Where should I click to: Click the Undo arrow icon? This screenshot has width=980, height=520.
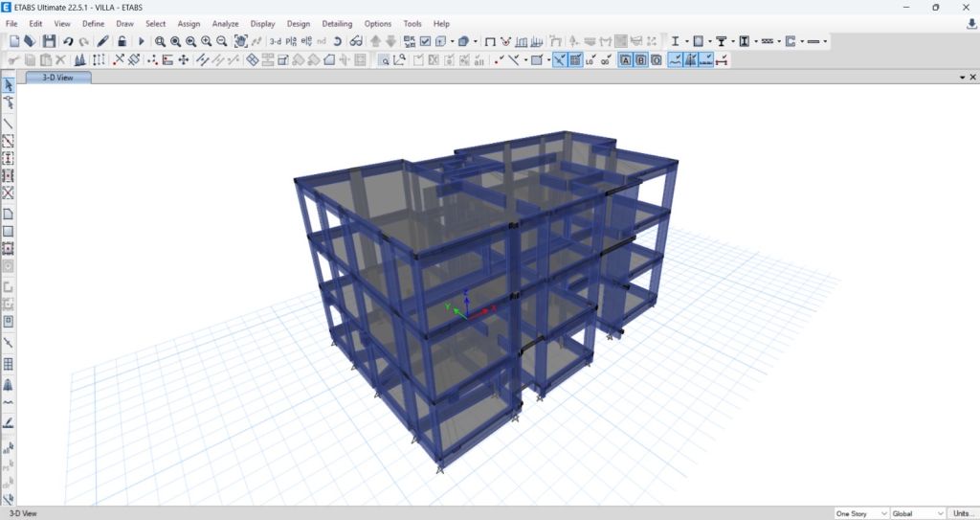[68, 41]
